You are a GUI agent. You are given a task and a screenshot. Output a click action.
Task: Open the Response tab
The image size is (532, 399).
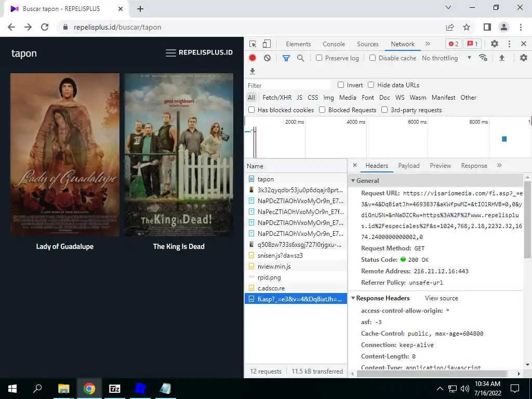tap(474, 166)
